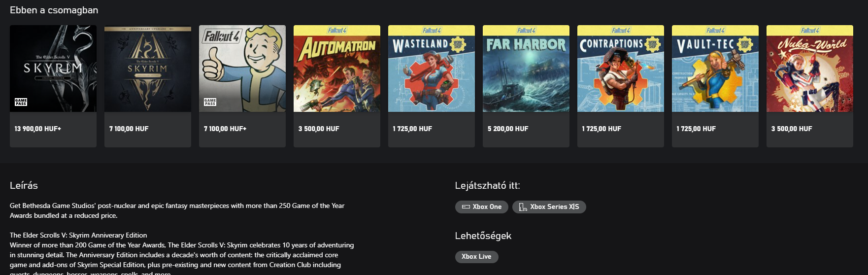The image size is (868, 275).
Task: Click the Xbox Series X|S console icon
Action: pyautogui.click(x=523, y=207)
